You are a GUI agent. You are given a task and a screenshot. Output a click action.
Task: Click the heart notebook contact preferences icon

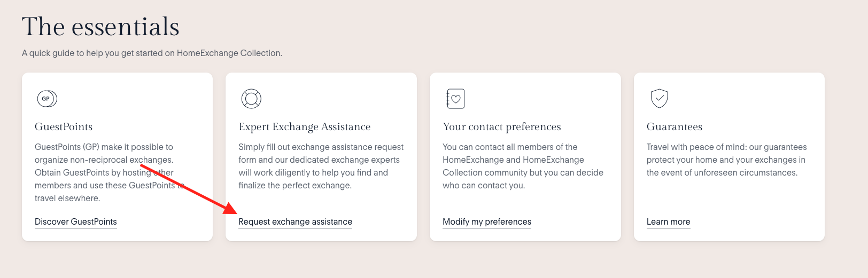pyautogui.click(x=455, y=99)
